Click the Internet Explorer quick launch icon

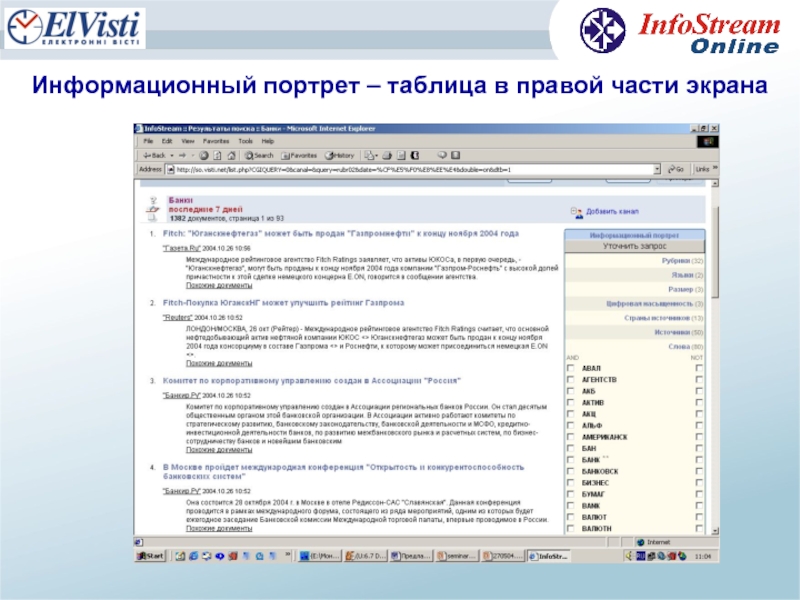coord(193,556)
